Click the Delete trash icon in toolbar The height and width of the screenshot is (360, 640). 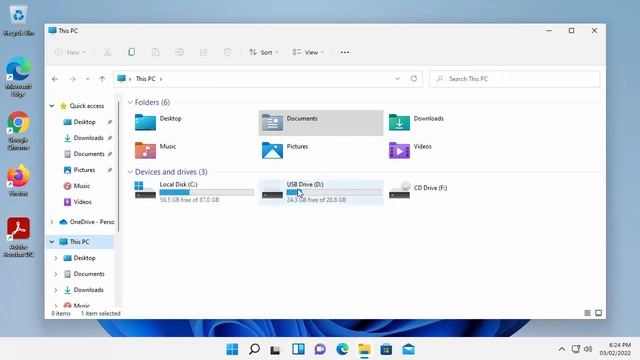pos(227,52)
